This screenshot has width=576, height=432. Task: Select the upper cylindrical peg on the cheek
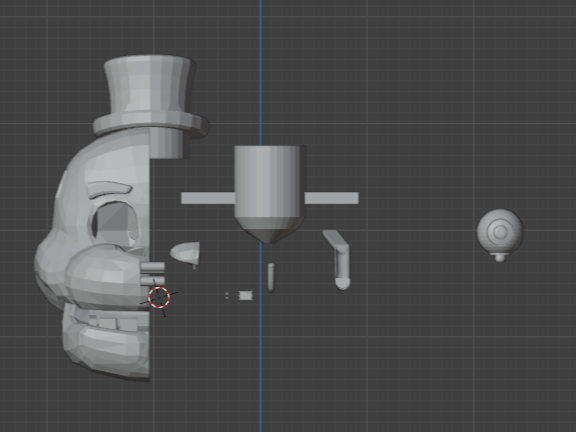[153, 267]
